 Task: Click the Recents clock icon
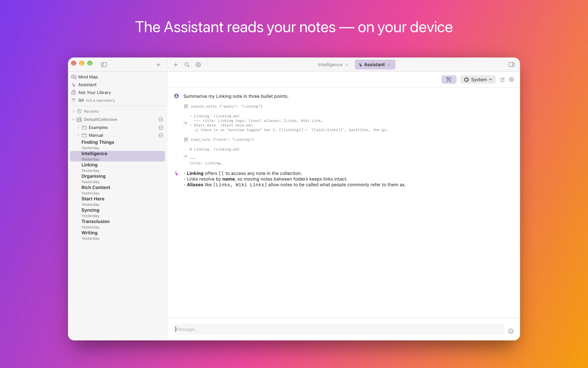(79, 111)
